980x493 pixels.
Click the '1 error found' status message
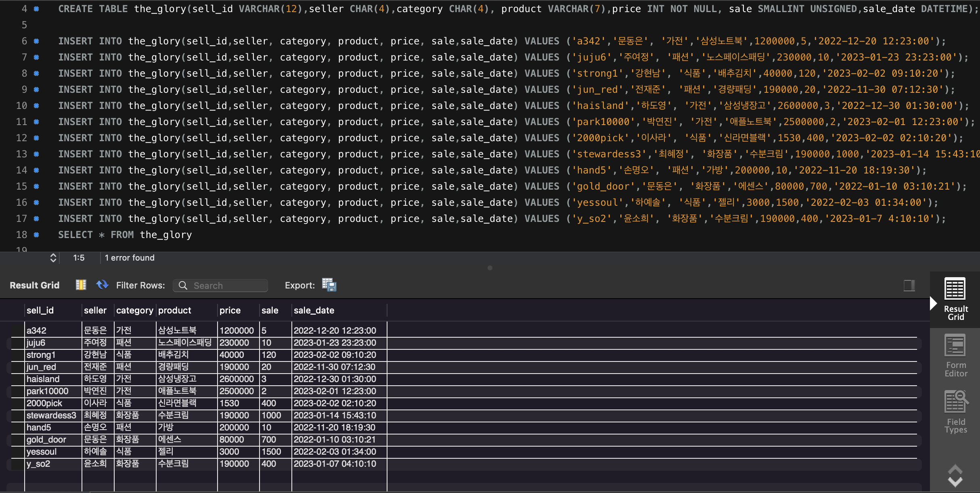point(130,258)
